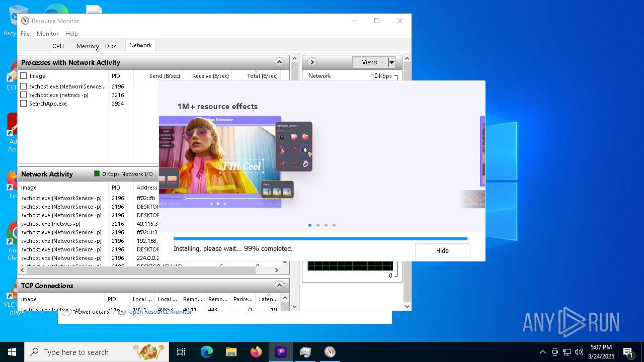Open the notification center icon
This screenshot has width=644, height=362.
[x=628, y=352]
